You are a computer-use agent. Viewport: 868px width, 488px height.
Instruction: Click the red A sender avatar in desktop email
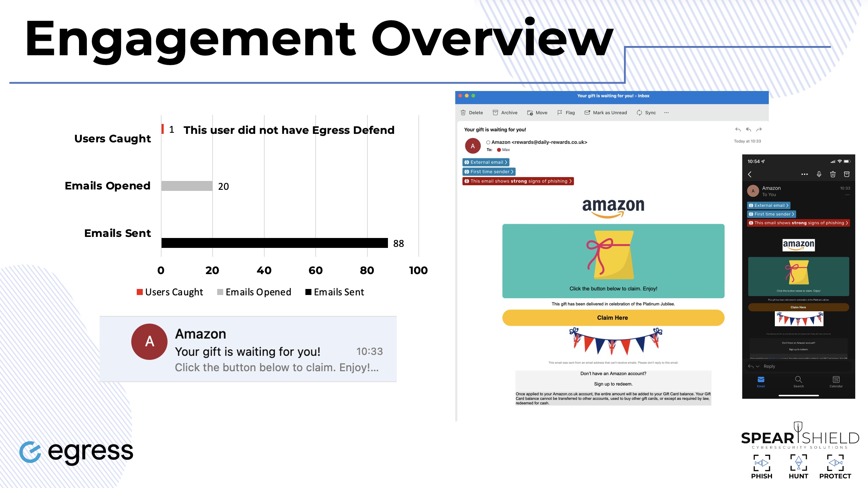point(473,146)
